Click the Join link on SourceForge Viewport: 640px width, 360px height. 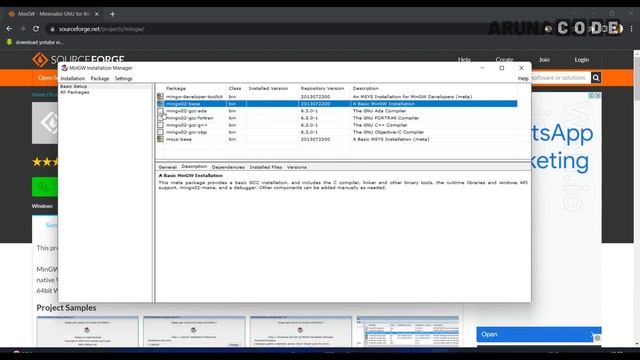pos(544,60)
